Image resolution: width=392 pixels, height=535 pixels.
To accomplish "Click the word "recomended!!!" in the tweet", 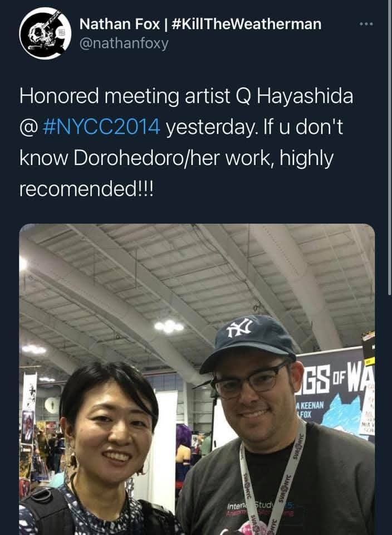I will tap(87, 189).
